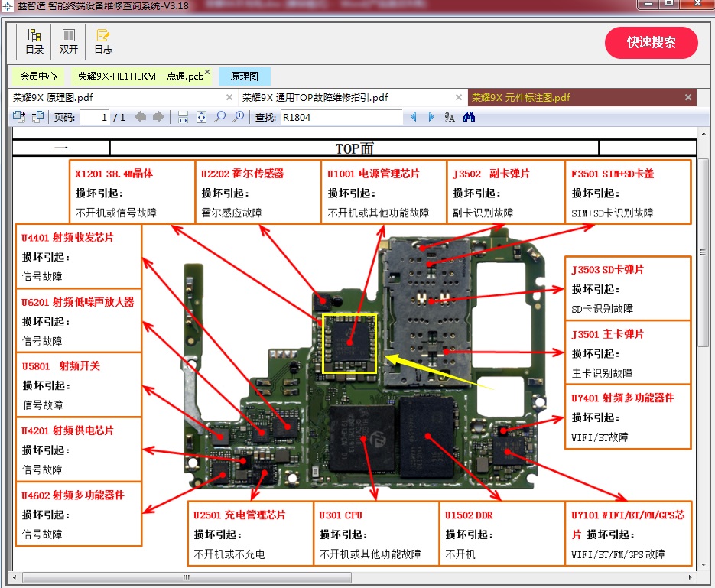Click the U1001 电源管理芯片 label
Screen dimensions: 715x588
pos(373,174)
